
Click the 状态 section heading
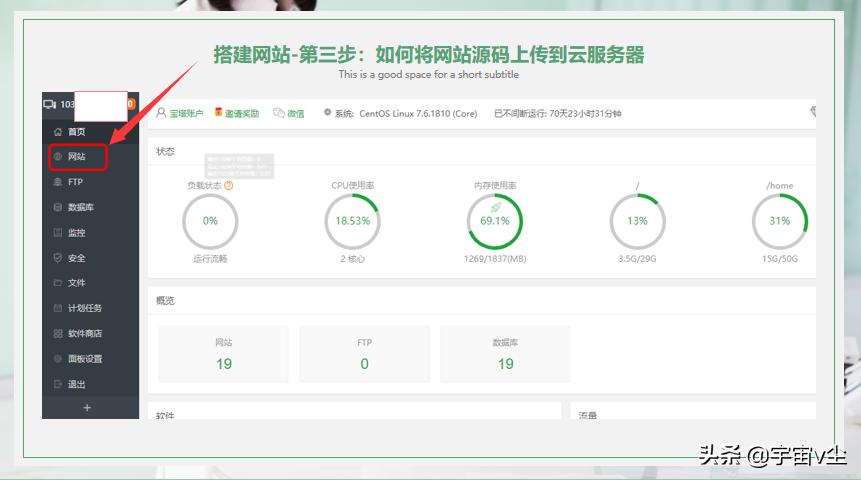pyautogui.click(x=165, y=152)
